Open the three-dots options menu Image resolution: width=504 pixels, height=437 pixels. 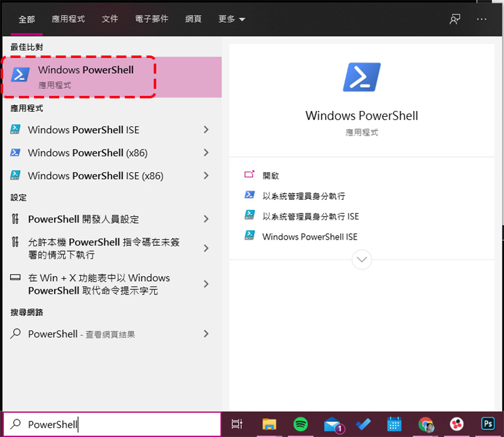(x=481, y=20)
